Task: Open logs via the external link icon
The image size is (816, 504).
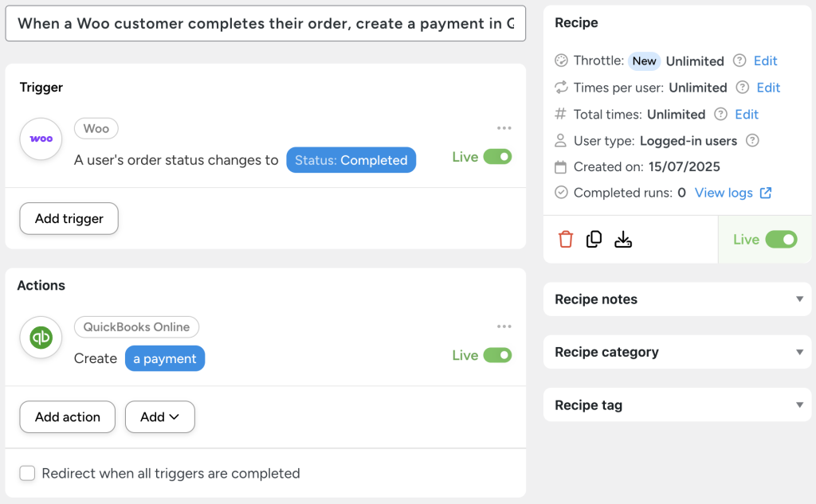Action: coord(765,193)
